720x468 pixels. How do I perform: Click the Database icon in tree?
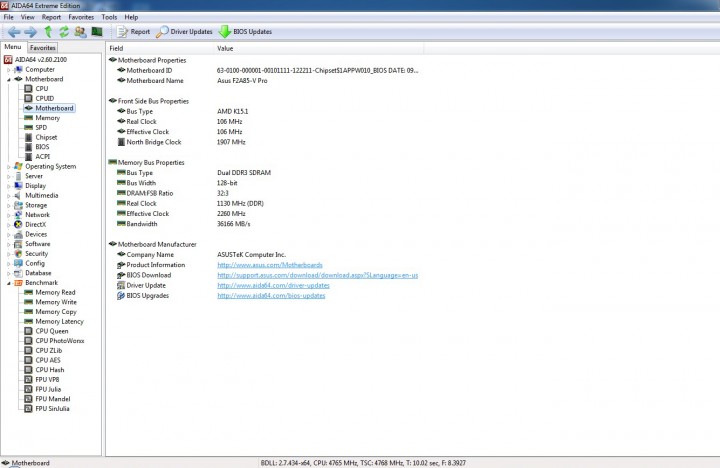point(18,273)
